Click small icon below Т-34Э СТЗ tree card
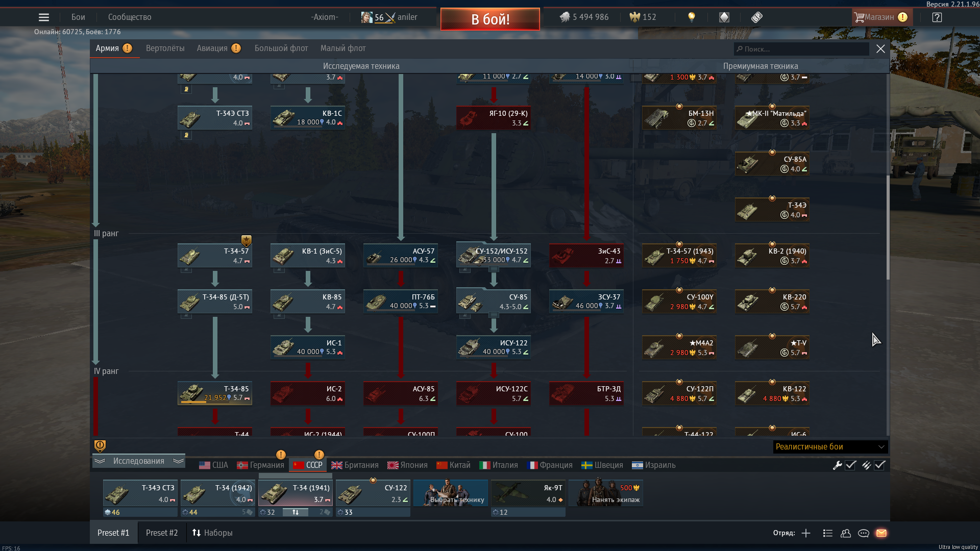980x551 pixels. click(186, 135)
